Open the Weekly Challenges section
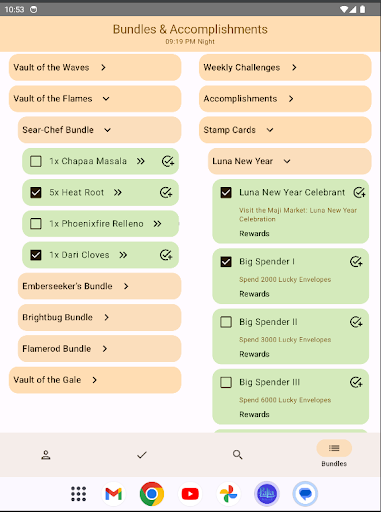The height and width of the screenshot is (512, 381). (285, 67)
